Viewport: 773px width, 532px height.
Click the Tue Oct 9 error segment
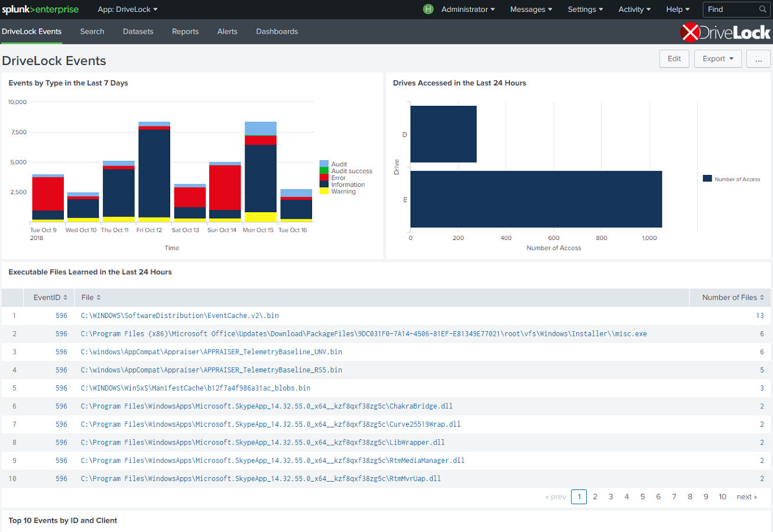[x=48, y=194]
